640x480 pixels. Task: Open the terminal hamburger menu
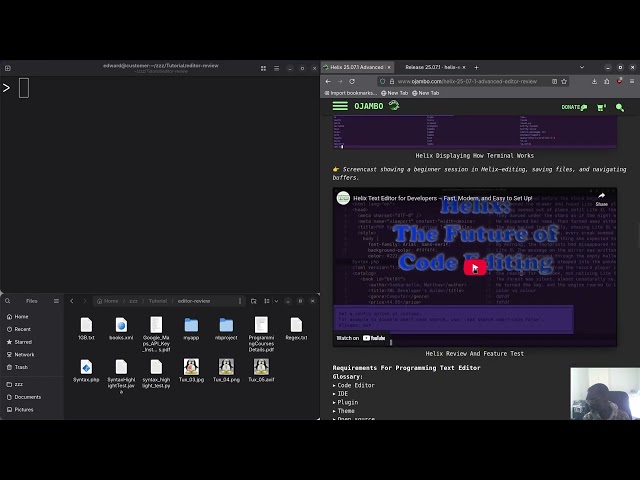(x=276, y=68)
